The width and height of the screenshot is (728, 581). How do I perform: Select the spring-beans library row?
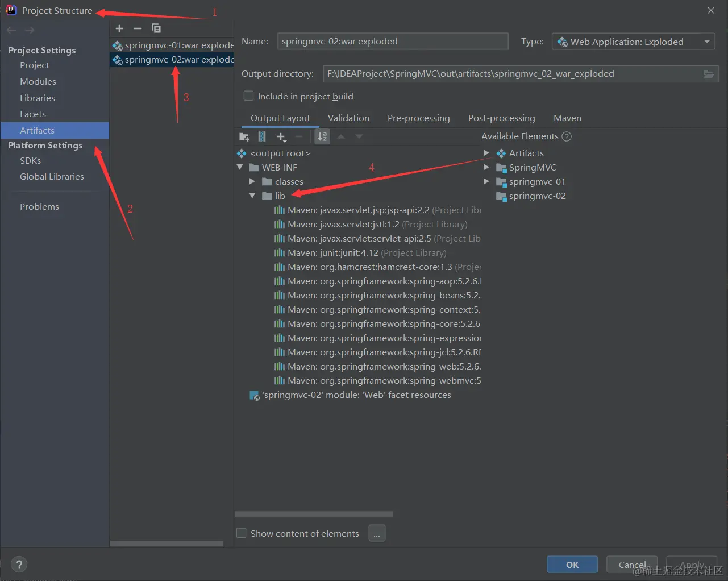coord(377,296)
